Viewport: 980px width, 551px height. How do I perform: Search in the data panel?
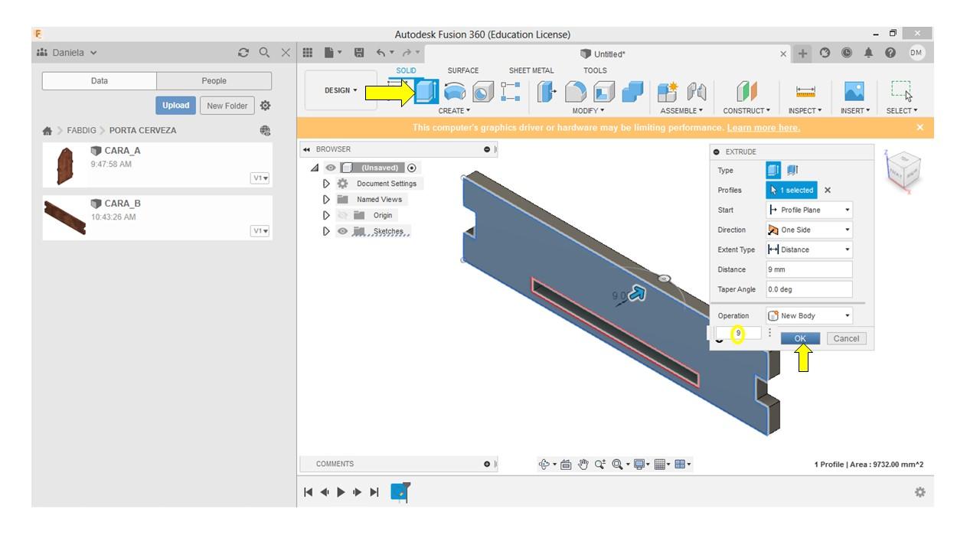point(264,53)
